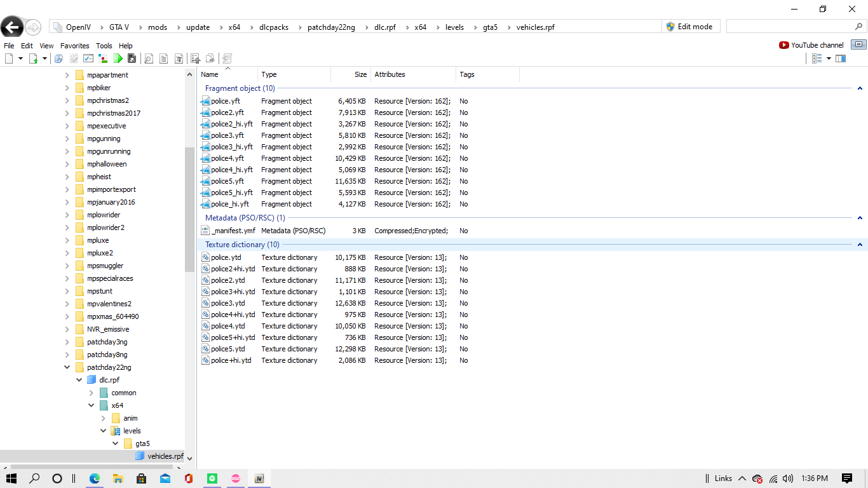This screenshot has height=488, width=868.
Task: Click the forward navigation arrow button
Action: click(x=33, y=27)
